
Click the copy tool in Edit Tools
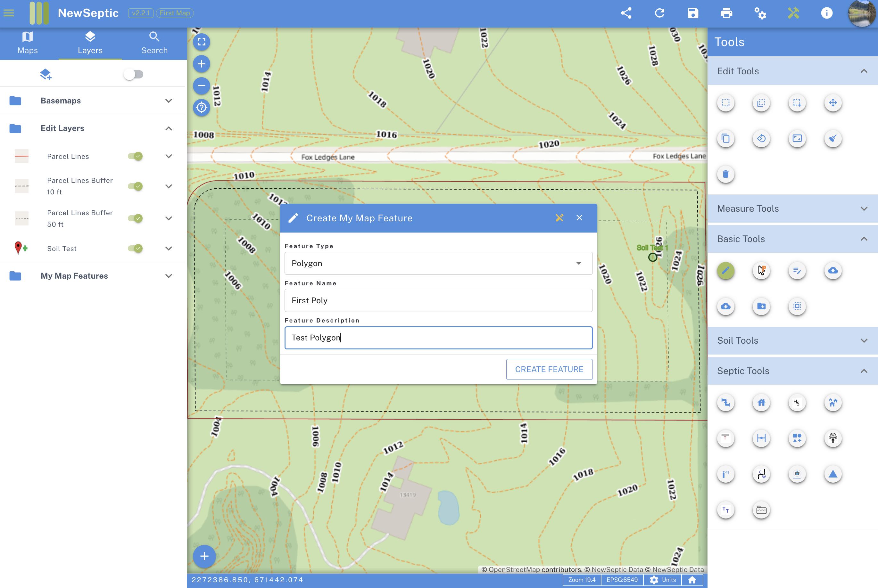tap(725, 138)
